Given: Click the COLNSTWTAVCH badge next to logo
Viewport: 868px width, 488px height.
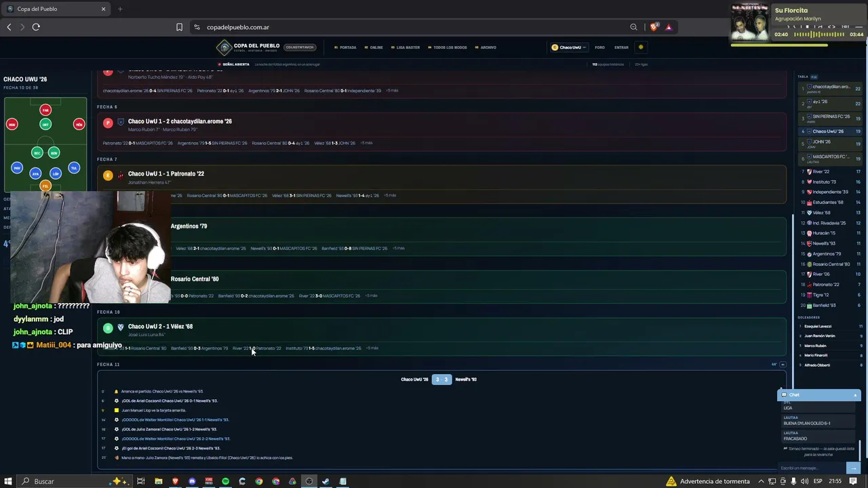Looking at the screenshot, I should click(300, 47).
